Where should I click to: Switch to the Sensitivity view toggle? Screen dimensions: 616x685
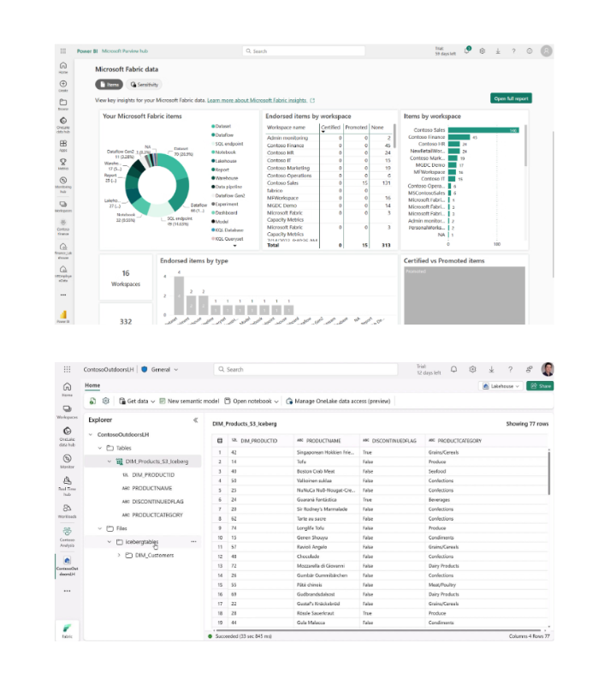[144, 85]
